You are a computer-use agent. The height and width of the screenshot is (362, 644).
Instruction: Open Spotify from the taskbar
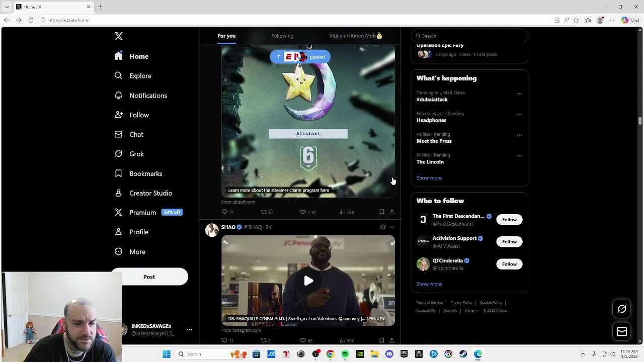[345, 354]
